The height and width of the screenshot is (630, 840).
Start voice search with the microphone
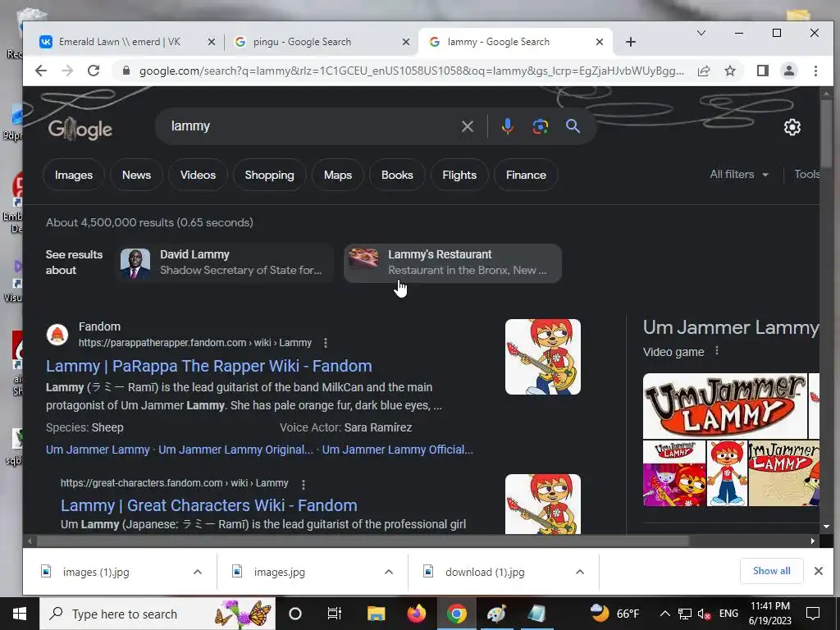pyautogui.click(x=507, y=126)
